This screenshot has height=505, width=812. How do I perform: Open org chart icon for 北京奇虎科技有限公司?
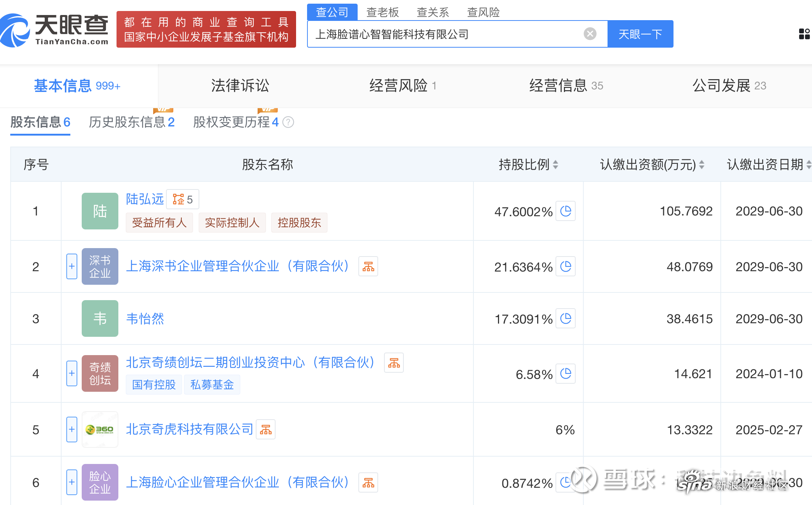tap(266, 430)
